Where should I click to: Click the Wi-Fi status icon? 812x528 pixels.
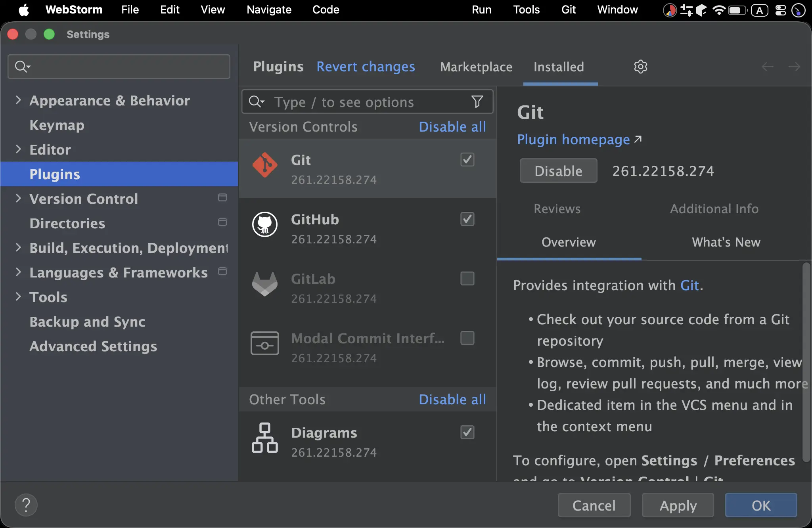[719, 10]
